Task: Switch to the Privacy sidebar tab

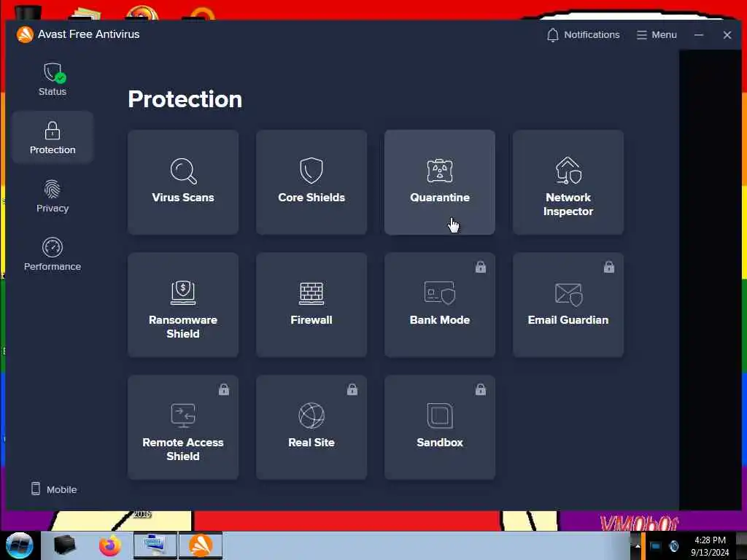Action: (x=53, y=196)
